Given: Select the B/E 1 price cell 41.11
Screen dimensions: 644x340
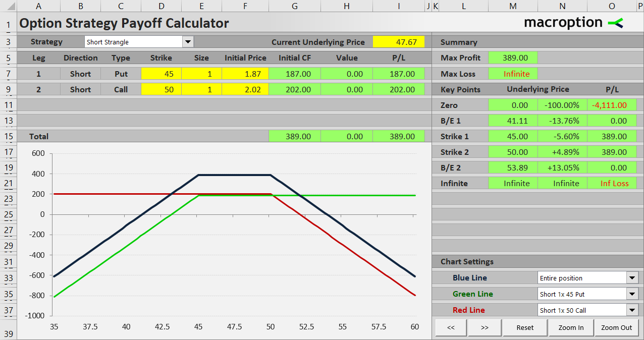Looking at the screenshot, I should tap(513, 121).
